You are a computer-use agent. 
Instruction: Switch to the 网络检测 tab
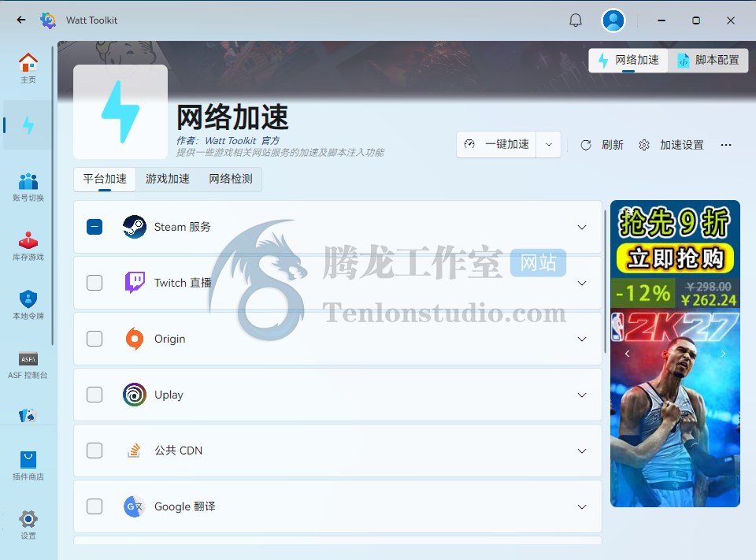point(231,179)
